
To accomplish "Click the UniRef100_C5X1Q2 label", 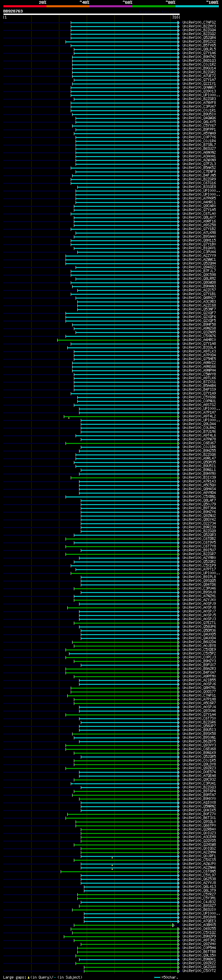I will [199, 932].
